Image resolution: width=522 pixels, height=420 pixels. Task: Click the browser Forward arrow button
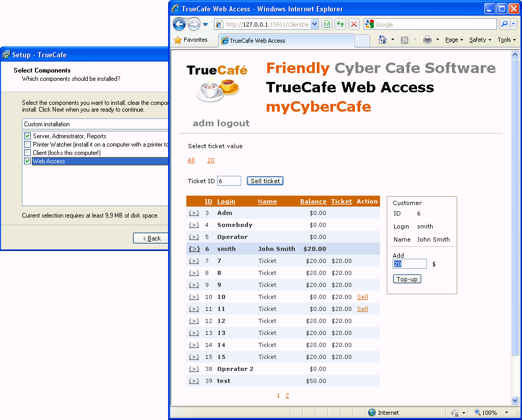point(194,24)
